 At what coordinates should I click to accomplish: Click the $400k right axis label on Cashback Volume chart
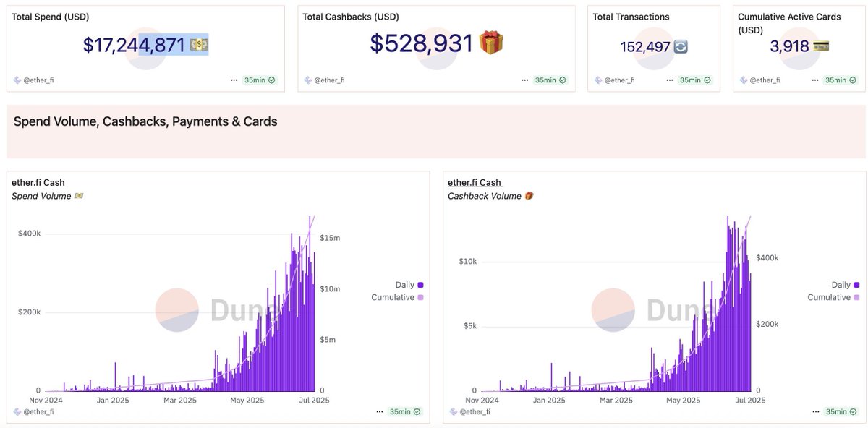click(767, 257)
